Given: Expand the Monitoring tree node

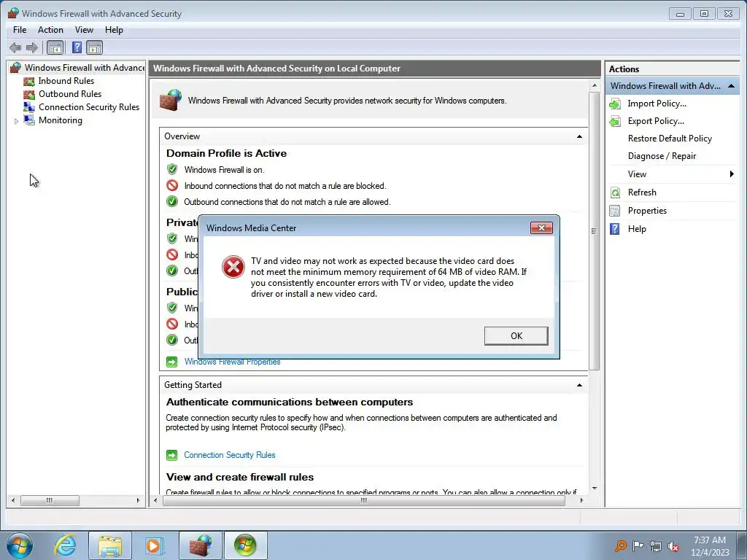Looking at the screenshot, I should (x=16, y=121).
